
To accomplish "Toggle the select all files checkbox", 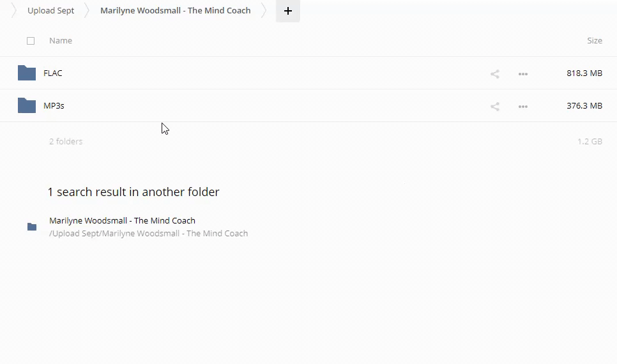I will coord(31,41).
